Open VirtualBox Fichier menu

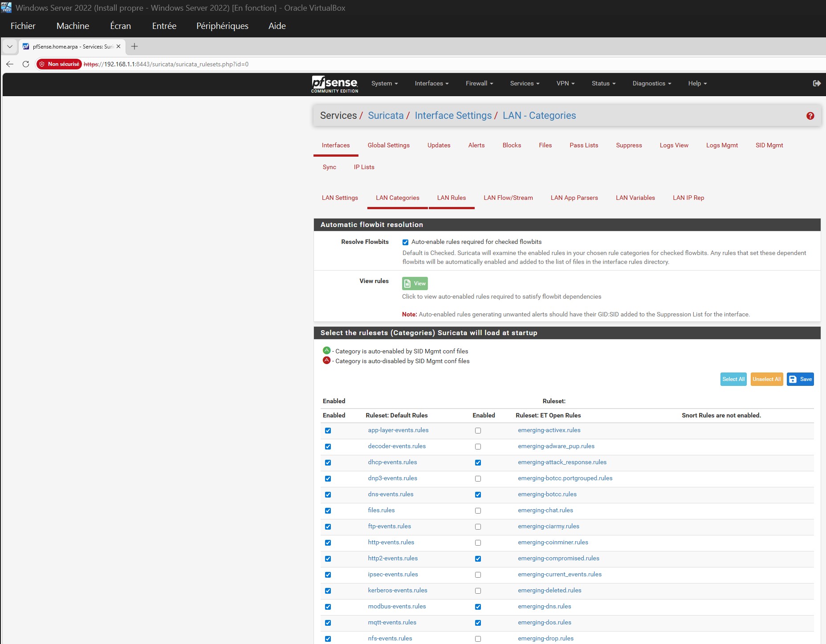[23, 26]
